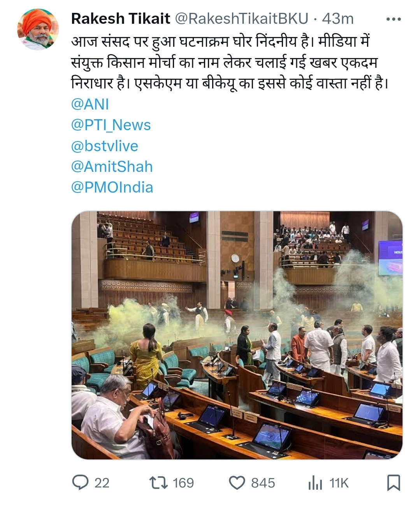Open the Hindi tweet text body
Screen dimensions: 420x505
coord(230,62)
